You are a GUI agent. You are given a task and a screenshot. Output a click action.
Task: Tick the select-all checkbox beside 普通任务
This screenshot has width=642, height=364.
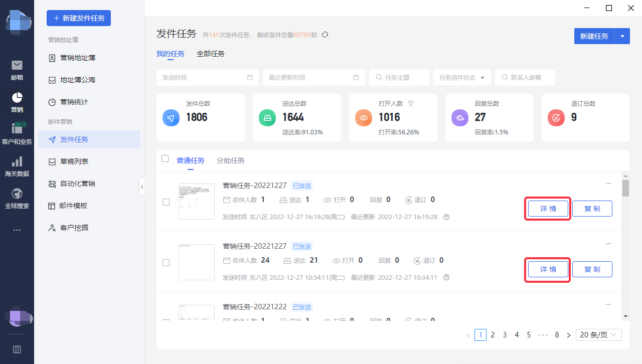pyautogui.click(x=165, y=158)
